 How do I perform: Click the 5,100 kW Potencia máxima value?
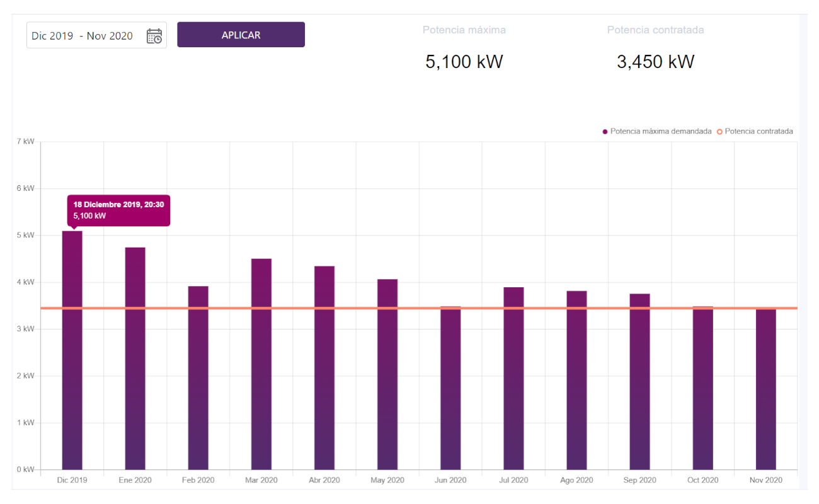pos(464,62)
